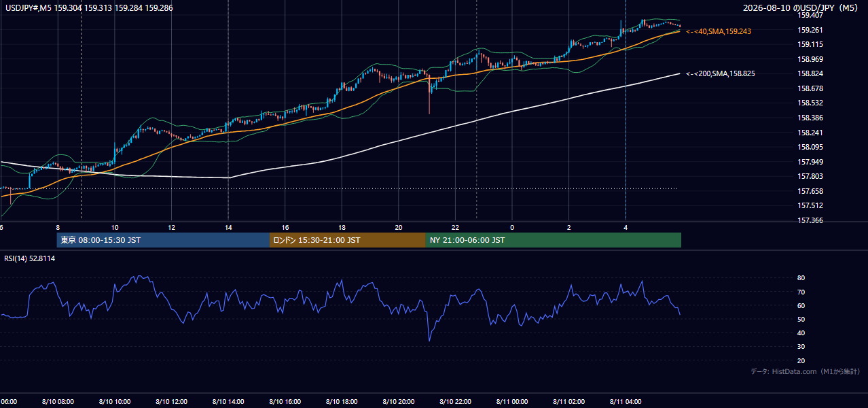Click RSI scale level 20
Viewport: 868px width, 408px height.
pyautogui.click(x=801, y=360)
